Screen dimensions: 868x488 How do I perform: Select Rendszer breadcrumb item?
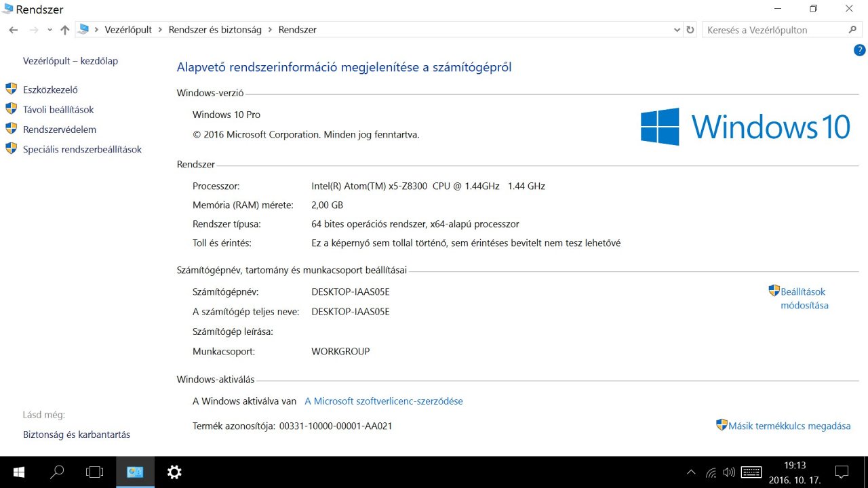(297, 30)
